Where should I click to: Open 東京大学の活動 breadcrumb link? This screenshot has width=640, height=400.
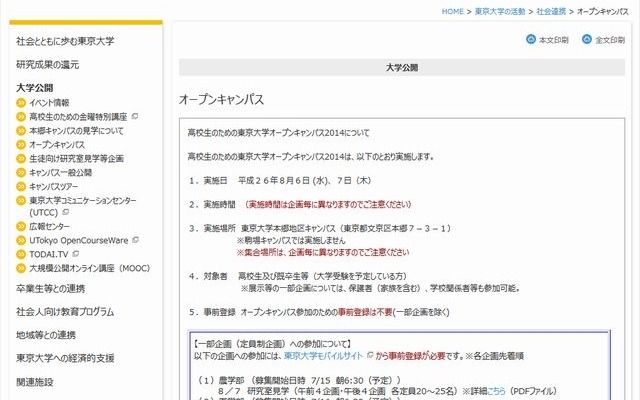500,11
